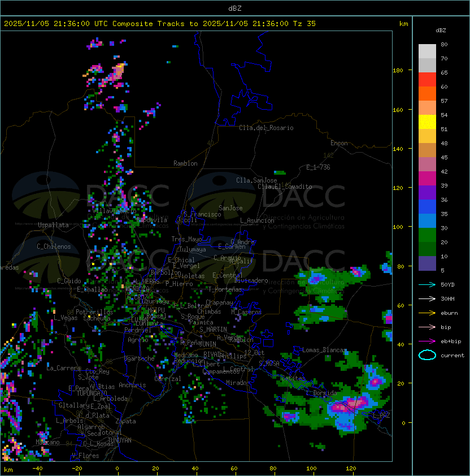
Task: Pick the bright green 20-30 dBZ swatch
Action: (x=427, y=235)
